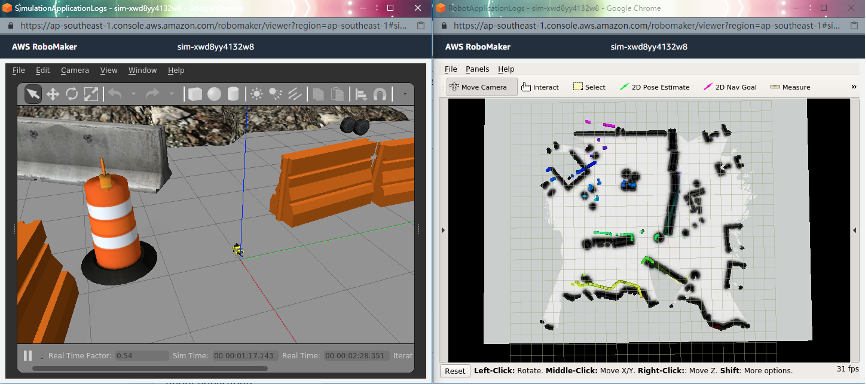Expand the undo history dropdown arrow

(x=133, y=94)
